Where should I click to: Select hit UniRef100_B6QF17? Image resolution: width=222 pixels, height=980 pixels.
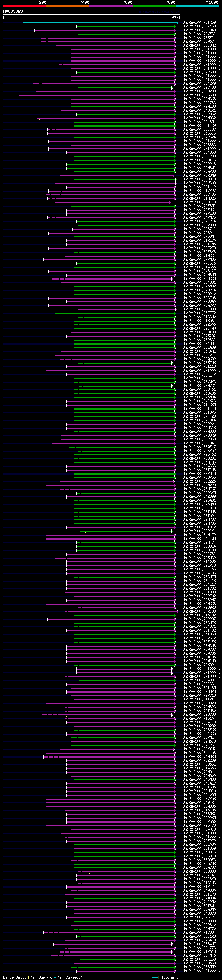tap(199, 447)
